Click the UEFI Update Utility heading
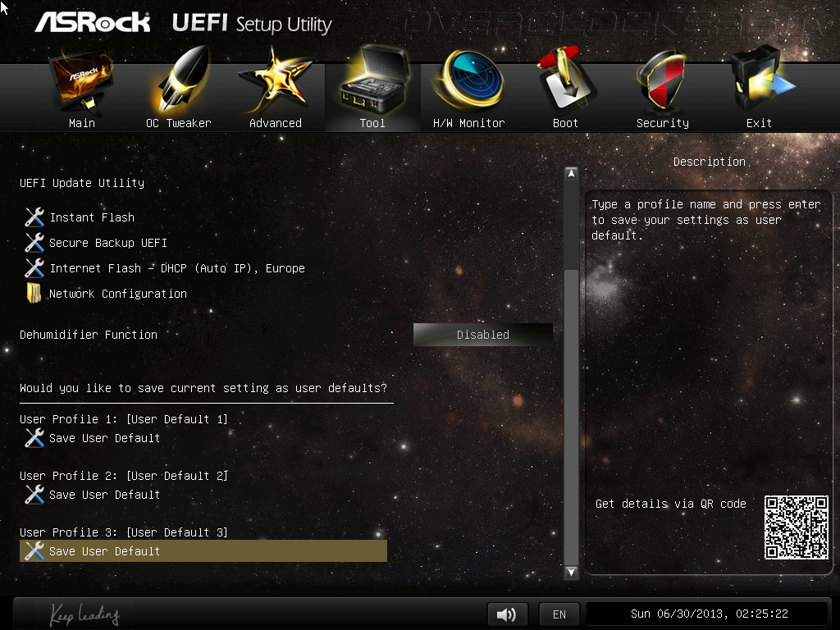 click(x=82, y=183)
